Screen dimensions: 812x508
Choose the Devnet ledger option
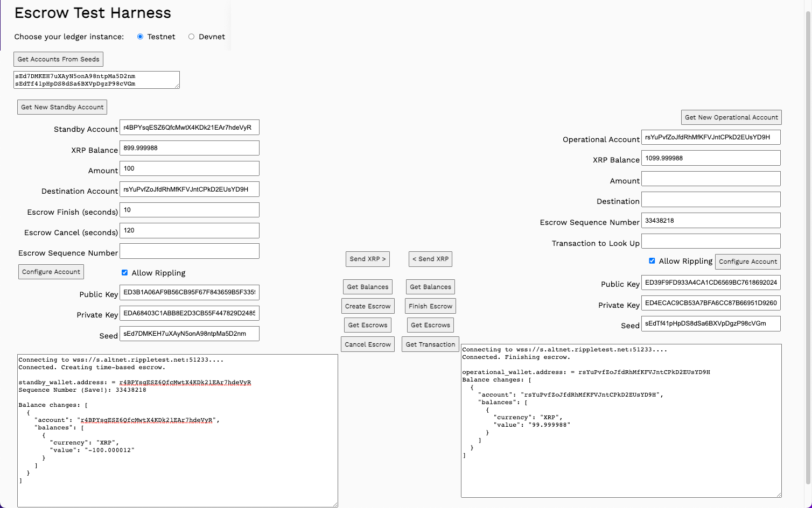pyautogui.click(x=191, y=37)
